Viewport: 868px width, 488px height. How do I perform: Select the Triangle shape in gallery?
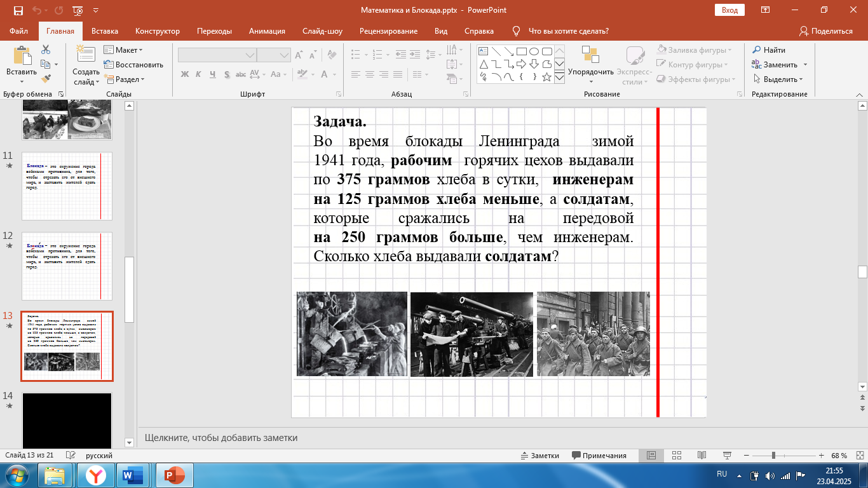(x=483, y=64)
